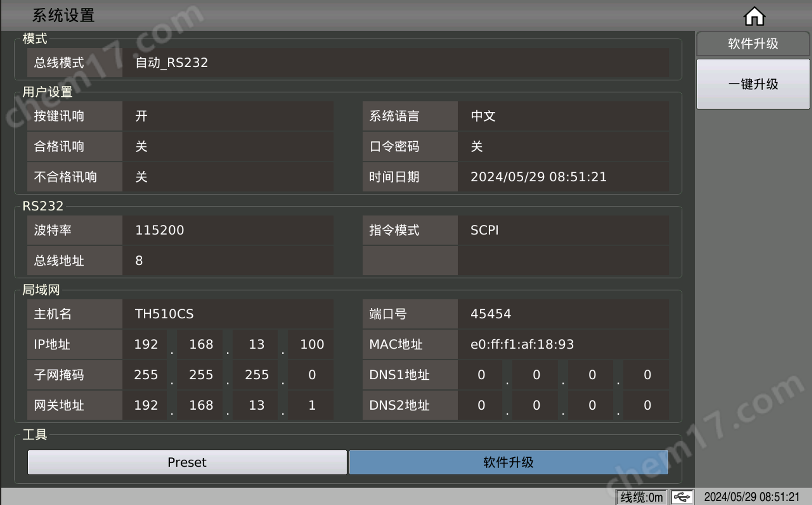Select the 软件升级 tab in the right side panel
The height and width of the screenshot is (505, 812).
(753, 44)
